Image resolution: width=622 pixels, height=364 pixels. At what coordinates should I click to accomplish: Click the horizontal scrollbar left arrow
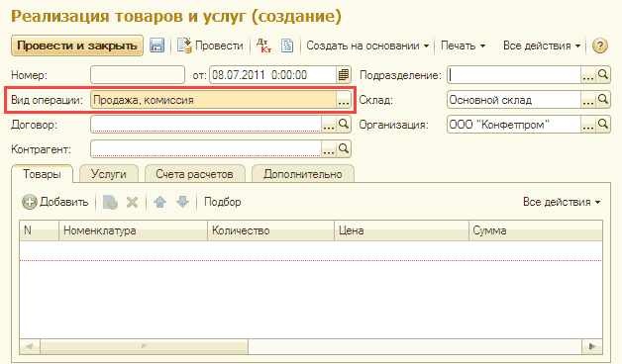pos(30,346)
